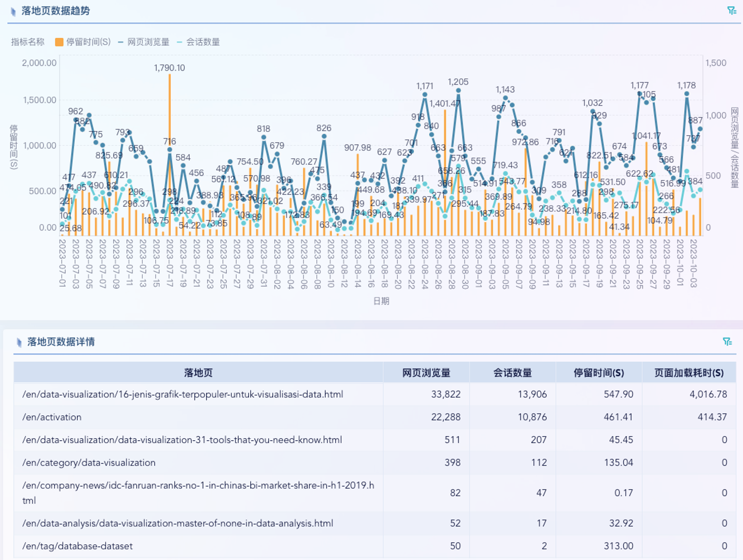Click the 停留时间(S) table column header

click(599, 373)
